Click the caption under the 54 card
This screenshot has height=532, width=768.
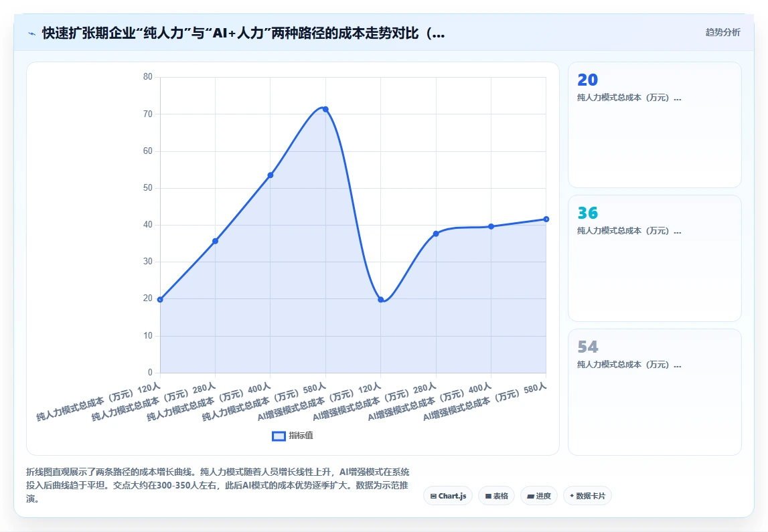tap(629, 365)
